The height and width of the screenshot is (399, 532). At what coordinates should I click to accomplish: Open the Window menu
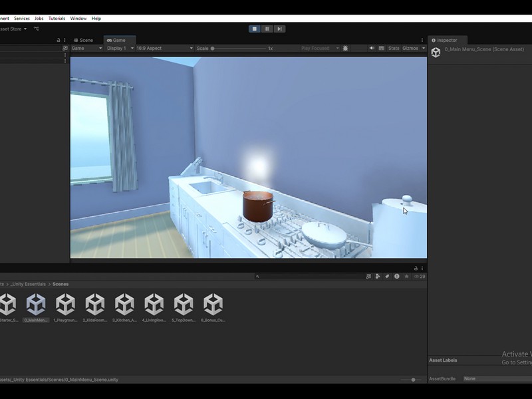tap(78, 19)
